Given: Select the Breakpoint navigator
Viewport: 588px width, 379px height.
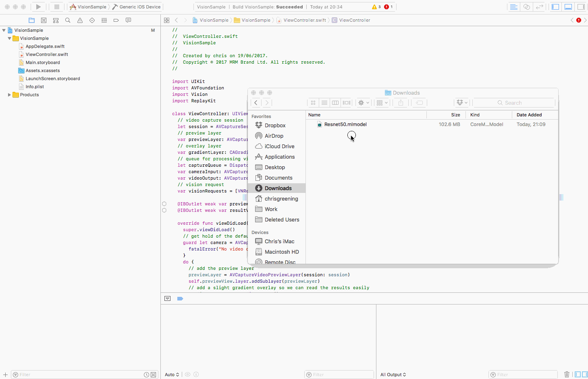Looking at the screenshot, I should [116, 20].
